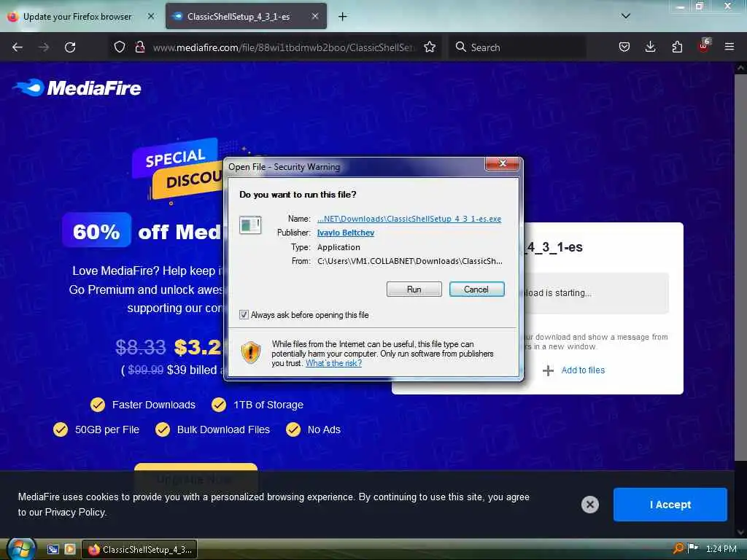Go back with the browser back arrow

pos(18,47)
